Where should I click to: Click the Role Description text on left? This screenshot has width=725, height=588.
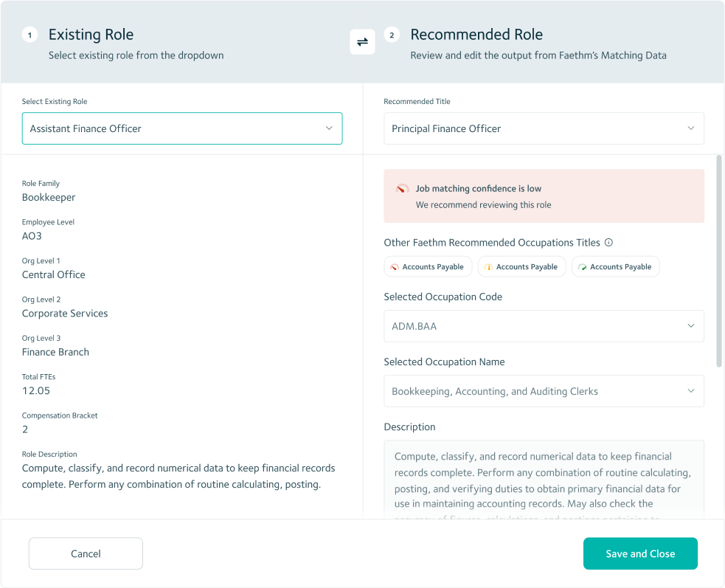178,477
